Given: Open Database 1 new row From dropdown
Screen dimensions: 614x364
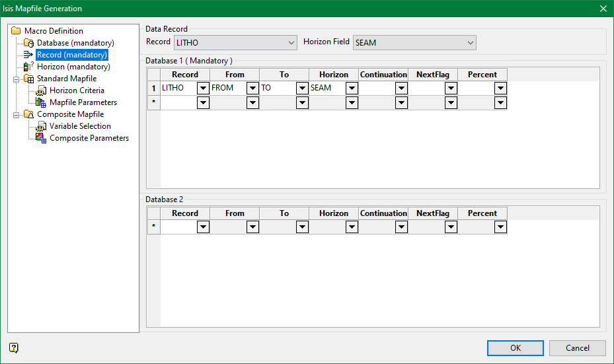Looking at the screenshot, I should [252, 102].
